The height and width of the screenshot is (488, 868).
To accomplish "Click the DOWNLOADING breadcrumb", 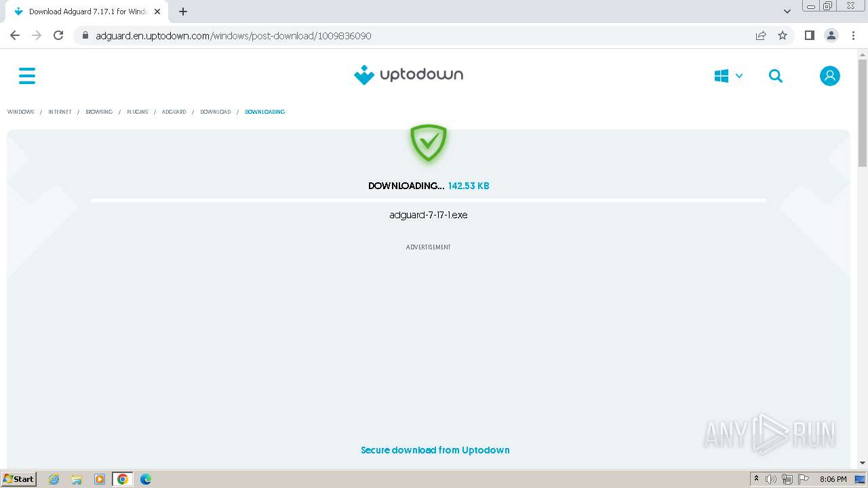I will (x=264, y=112).
